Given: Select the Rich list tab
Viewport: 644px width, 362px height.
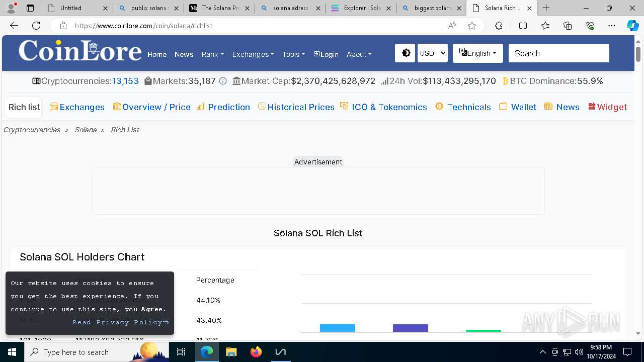Looking at the screenshot, I should [24, 107].
